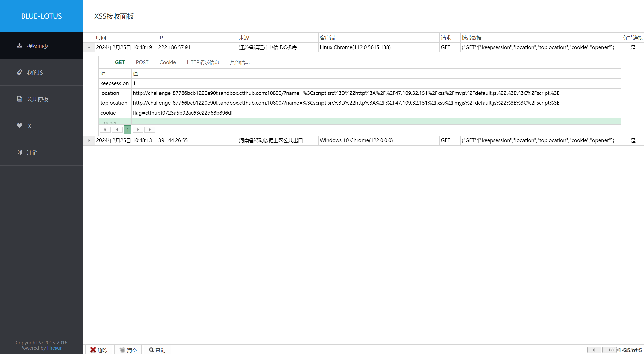The height and width of the screenshot is (354, 644).
Task: Sort by the 客户端 column header
Action: (x=379, y=38)
